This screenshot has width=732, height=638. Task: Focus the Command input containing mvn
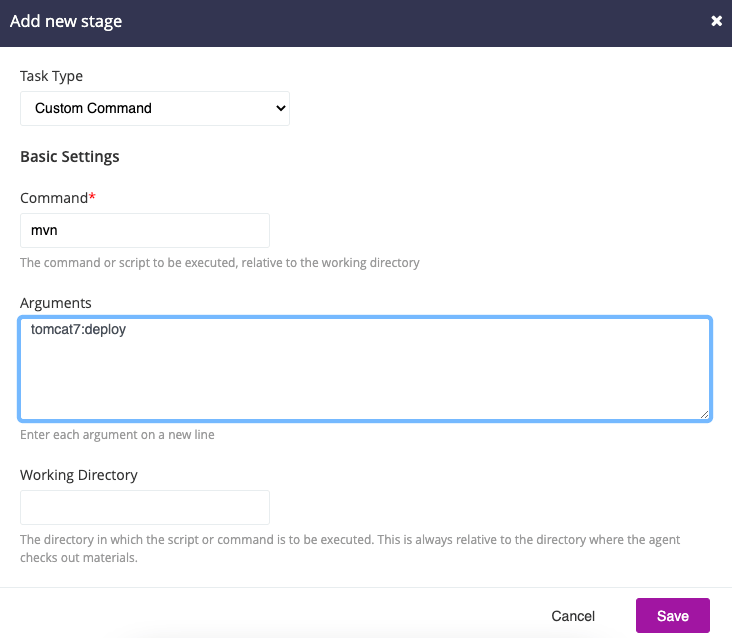pyautogui.click(x=145, y=230)
